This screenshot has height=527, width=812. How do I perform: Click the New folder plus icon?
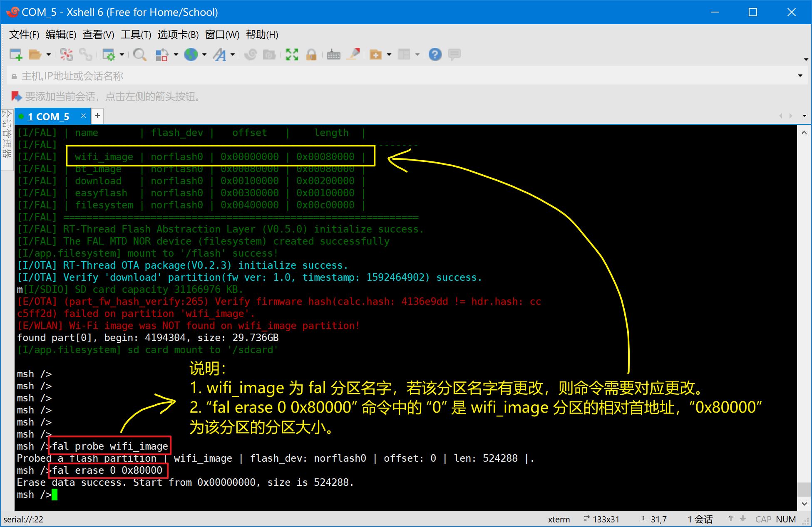click(x=376, y=54)
